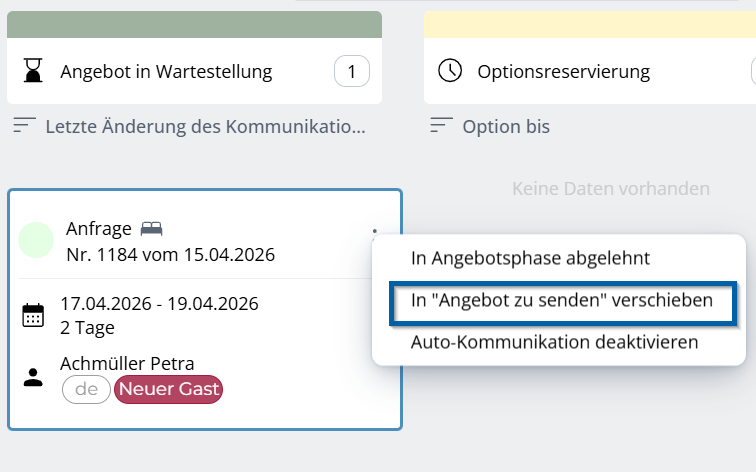Click the de language tag
756x472 pixels.
coord(86,389)
